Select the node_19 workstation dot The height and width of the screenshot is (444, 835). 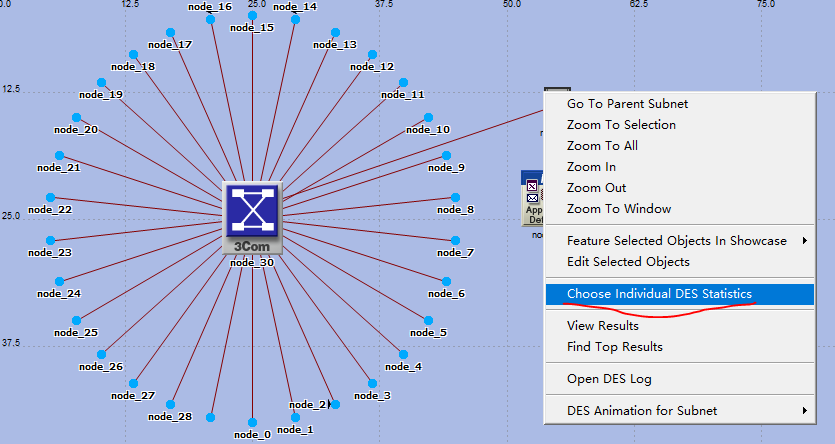[x=102, y=83]
